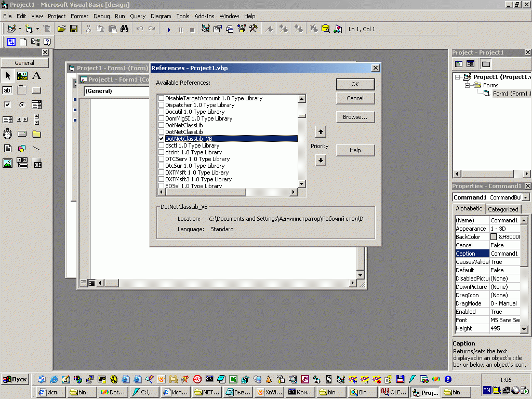Viewport: 532px width, 399px height.
Task: Collapse the Project1 tree node
Action: coord(457,77)
